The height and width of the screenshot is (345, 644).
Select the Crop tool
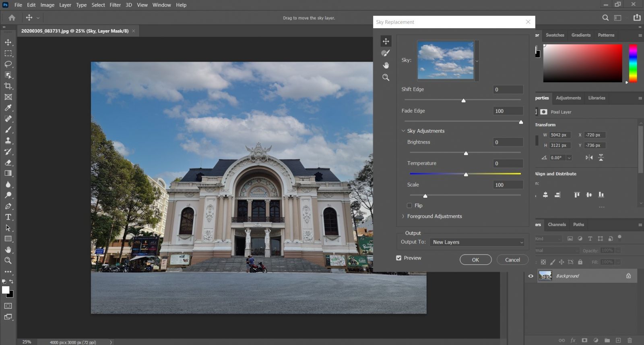click(x=8, y=86)
